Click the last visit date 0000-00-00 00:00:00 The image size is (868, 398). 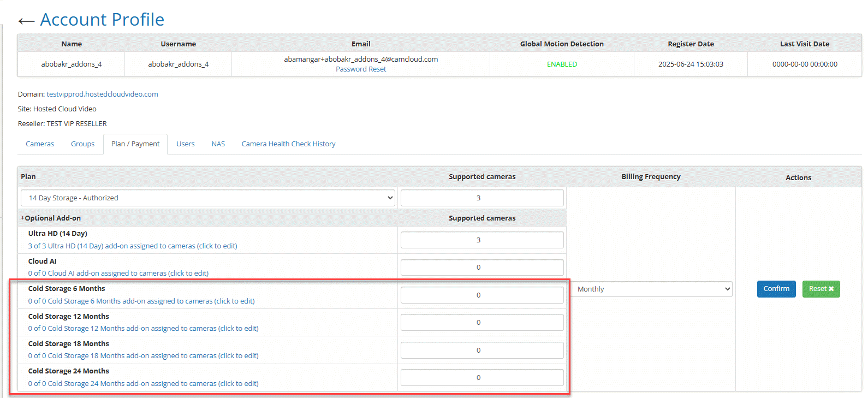(x=805, y=64)
